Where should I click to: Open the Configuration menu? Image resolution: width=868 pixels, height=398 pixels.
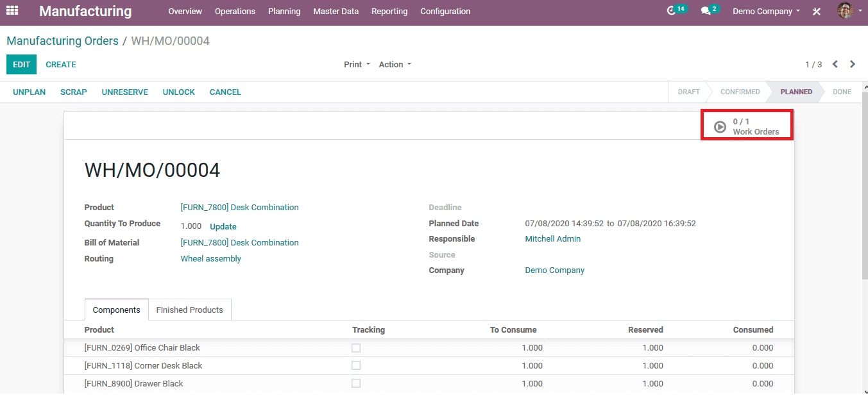[445, 12]
